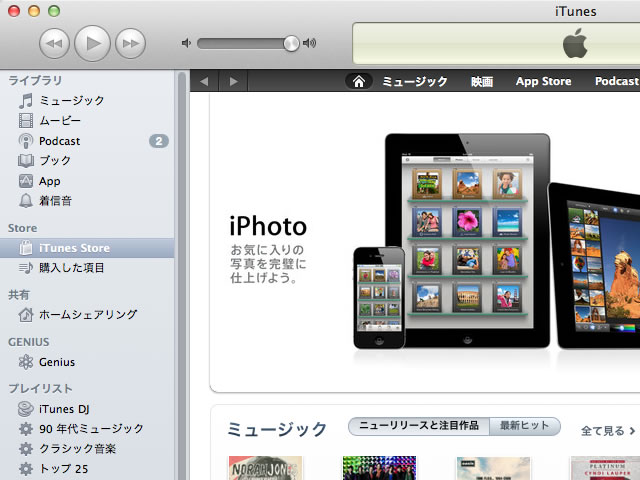
Task: Click the low volume speaker icon
Action: tap(186, 43)
